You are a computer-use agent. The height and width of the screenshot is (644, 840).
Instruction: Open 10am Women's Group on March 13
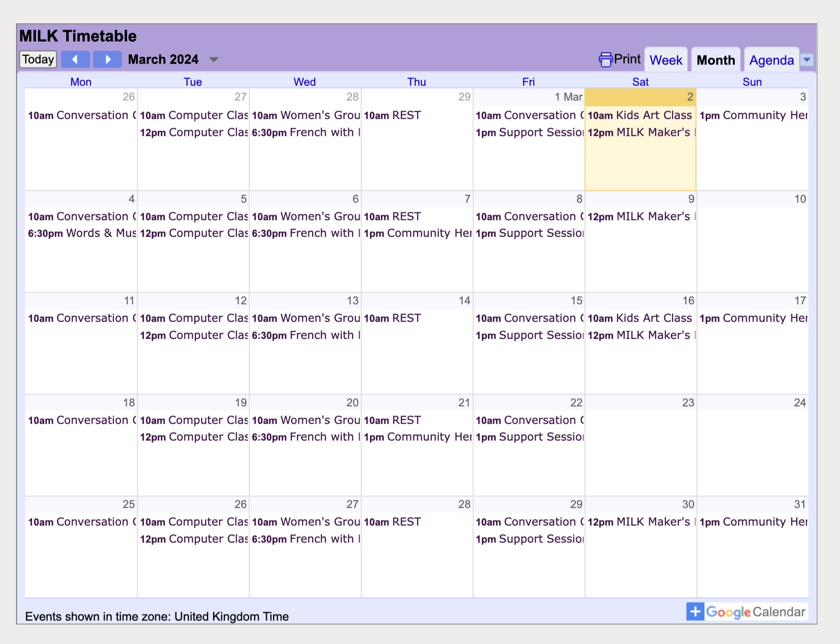306,318
